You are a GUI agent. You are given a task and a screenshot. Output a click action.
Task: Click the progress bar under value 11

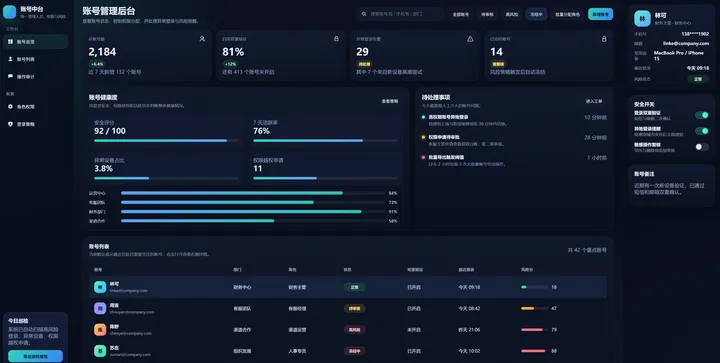click(325, 178)
